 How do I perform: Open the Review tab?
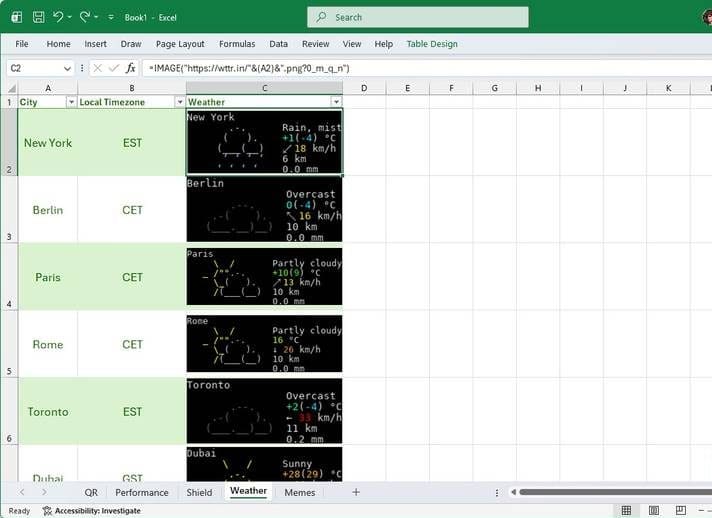coord(316,44)
